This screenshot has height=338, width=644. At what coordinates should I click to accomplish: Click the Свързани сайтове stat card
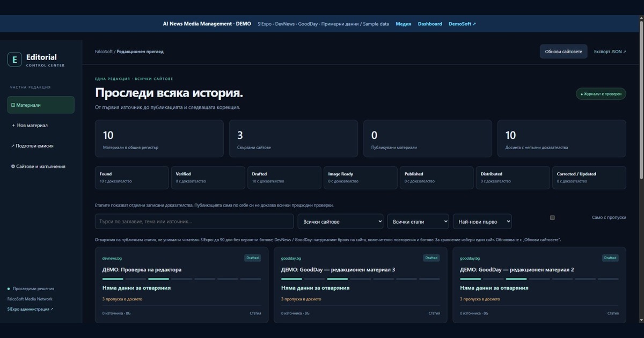[294, 138]
